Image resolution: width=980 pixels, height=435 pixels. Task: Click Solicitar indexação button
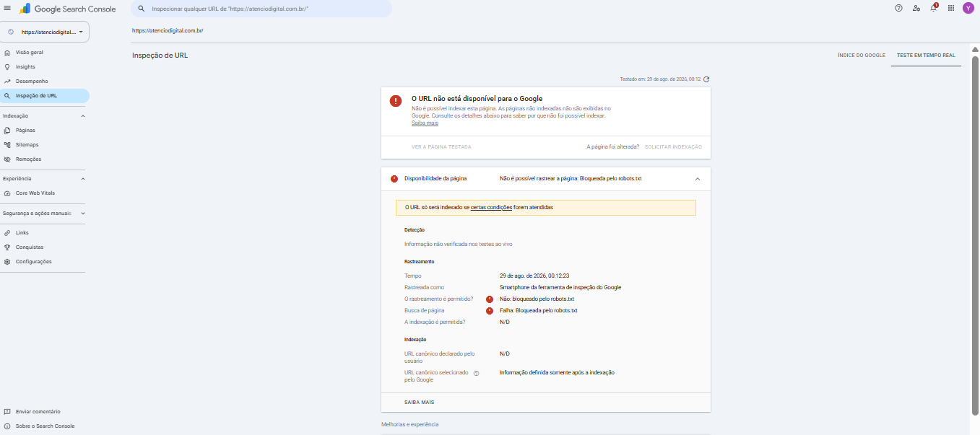pyautogui.click(x=673, y=146)
